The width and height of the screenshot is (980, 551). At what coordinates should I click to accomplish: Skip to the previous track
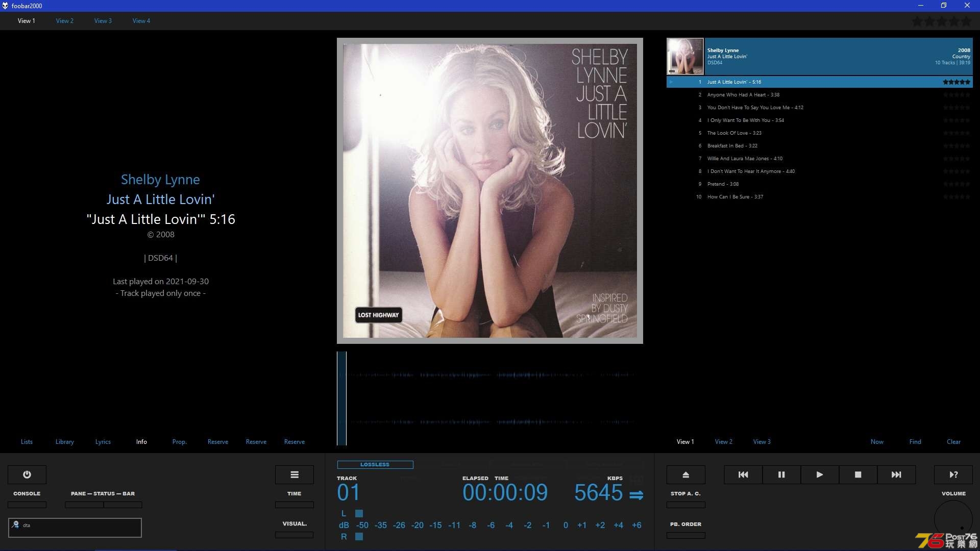coord(743,474)
